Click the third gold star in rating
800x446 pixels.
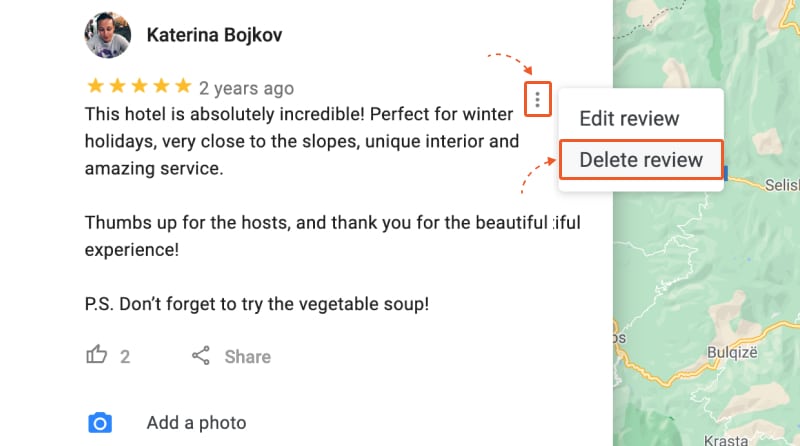(139, 87)
